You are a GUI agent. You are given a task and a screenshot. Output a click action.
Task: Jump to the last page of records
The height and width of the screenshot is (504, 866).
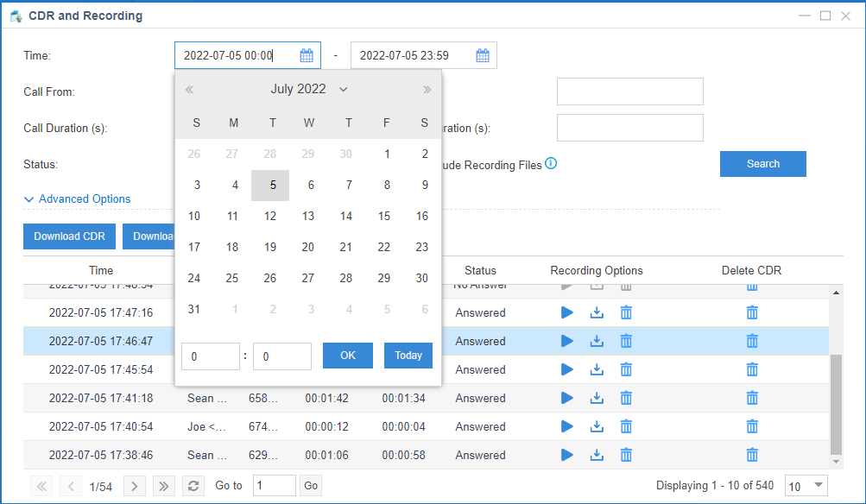tap(163, 485)
